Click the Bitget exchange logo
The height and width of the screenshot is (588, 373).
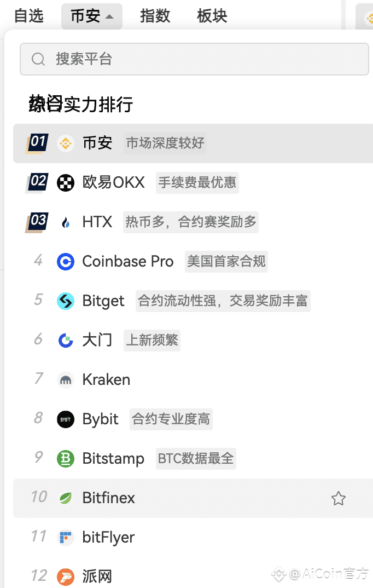[x=66, y=301]
